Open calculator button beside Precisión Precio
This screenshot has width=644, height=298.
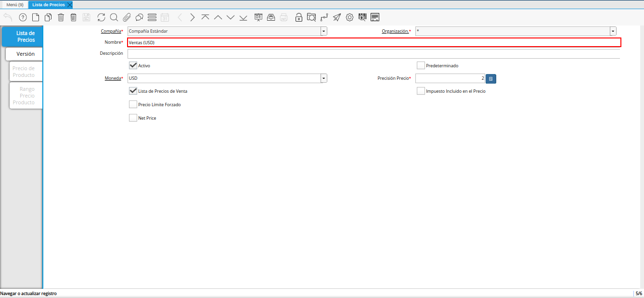tap(490, 78)
